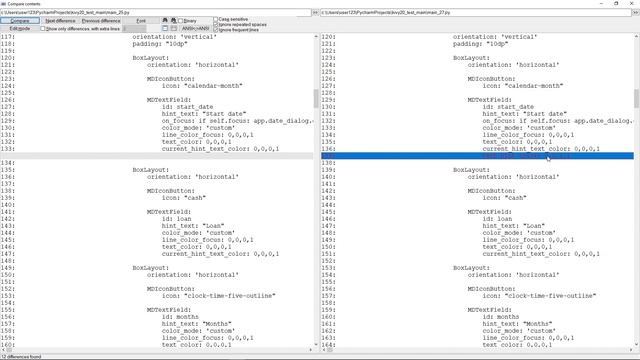Click the >> browse button for the left file
The height and width of the screenshot is (360, 640).
(x=315, y=13)
